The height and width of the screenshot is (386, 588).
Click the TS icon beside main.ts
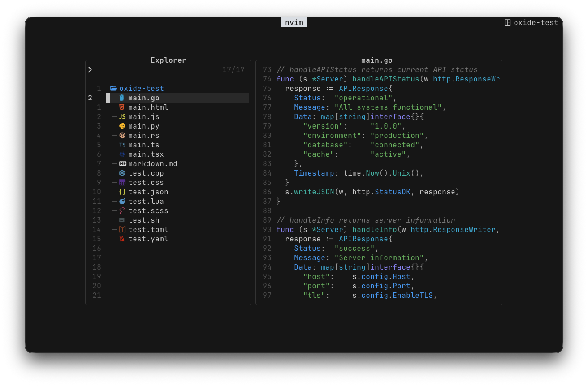[x=122, y=145]
